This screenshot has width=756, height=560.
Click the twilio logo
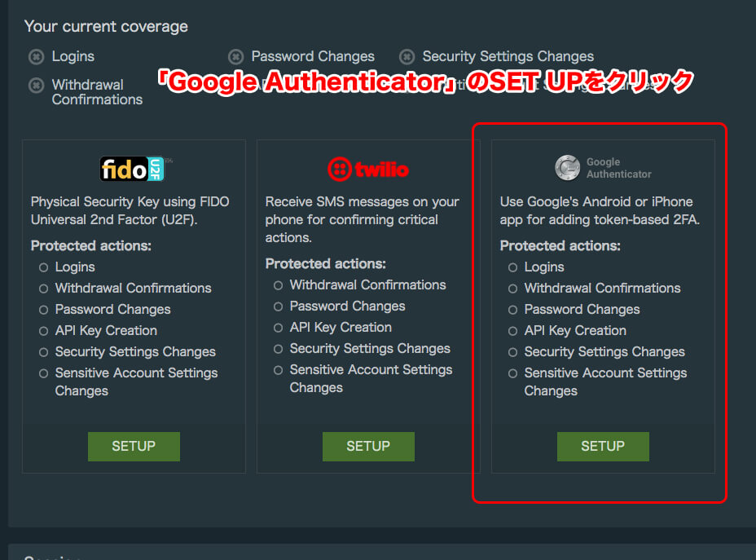coord(368,169)
